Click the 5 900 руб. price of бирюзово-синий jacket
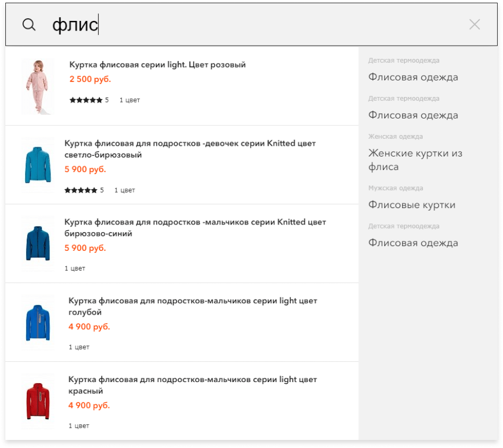 point(85,248)
